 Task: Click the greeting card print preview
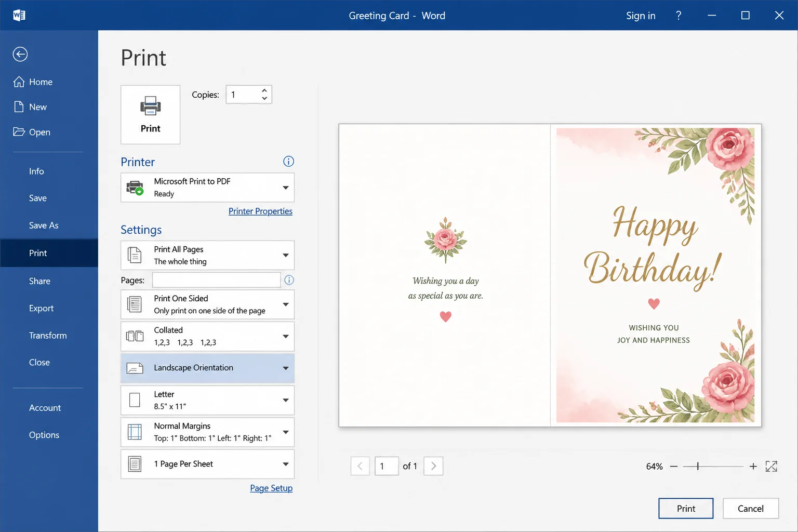(550, 275)
